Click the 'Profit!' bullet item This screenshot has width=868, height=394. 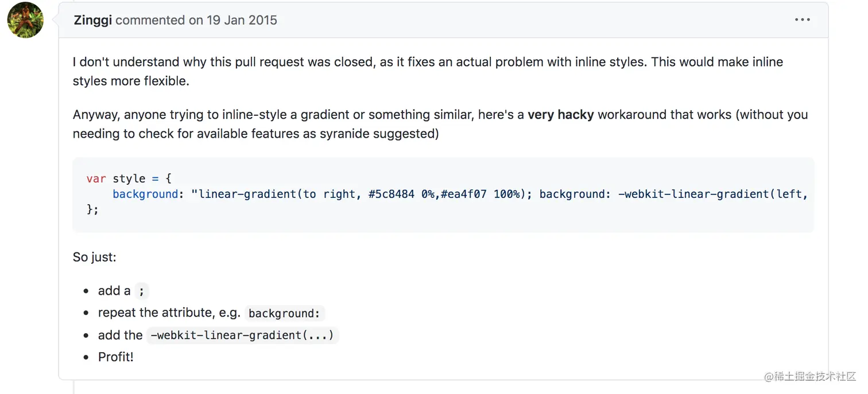115,357
